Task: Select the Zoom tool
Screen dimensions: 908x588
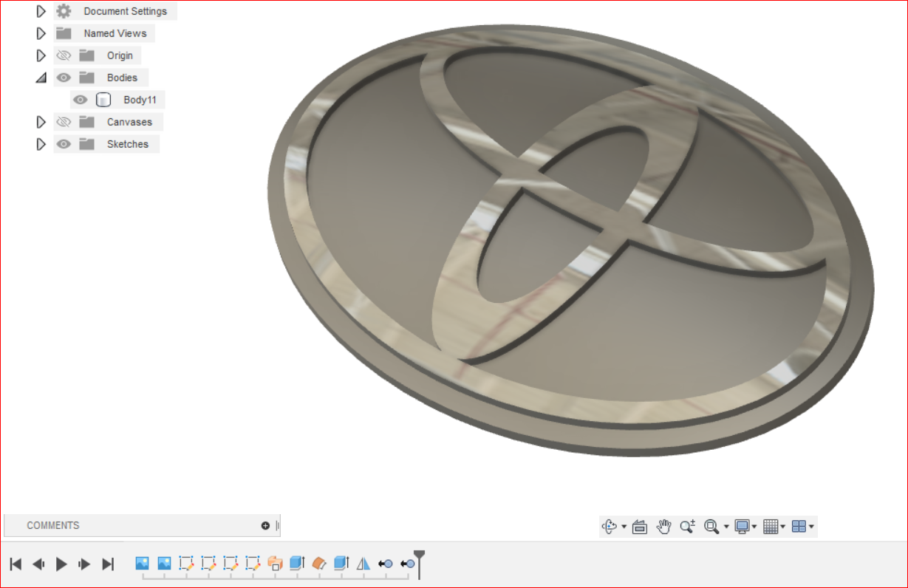Action: [687, 526]
